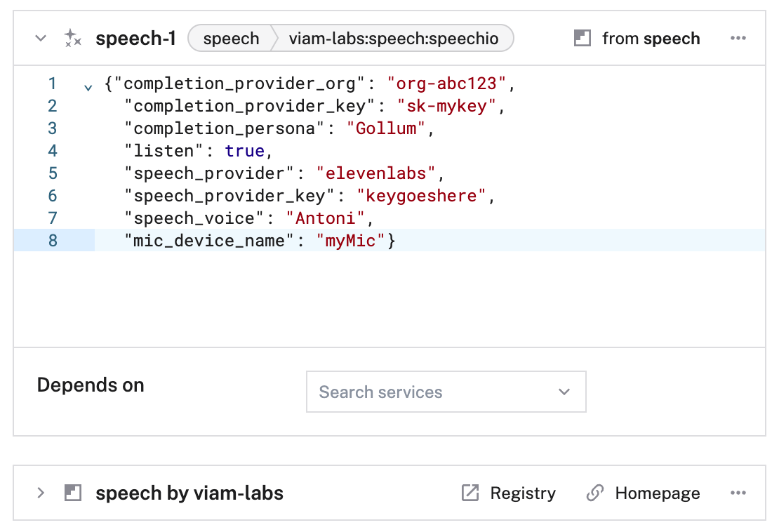Screen dimensions: 779x532
Task: Fold the JSON block at line 1
Action: point(88,87)
